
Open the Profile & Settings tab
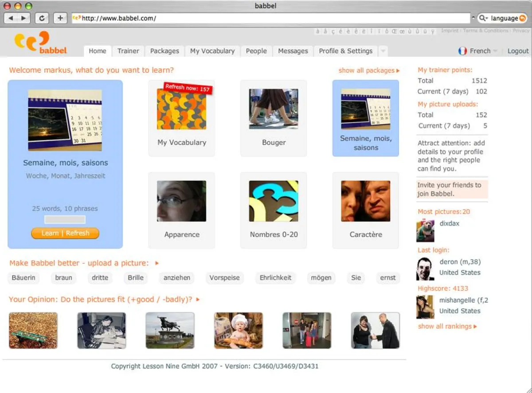[x=345, y=51]
